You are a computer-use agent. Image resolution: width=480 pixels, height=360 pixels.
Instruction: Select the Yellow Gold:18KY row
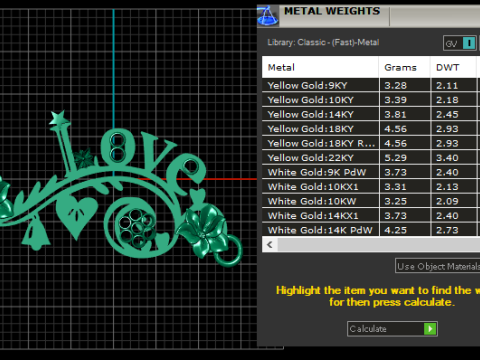371,129
